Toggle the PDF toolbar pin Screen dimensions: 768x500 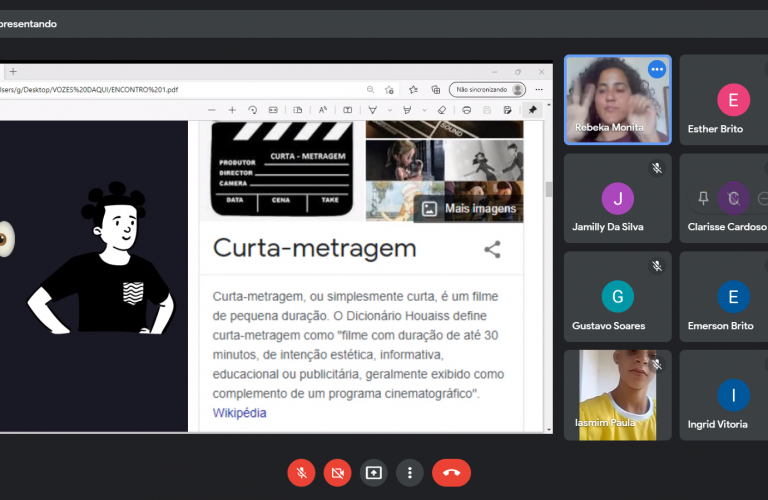pos(532,110)
